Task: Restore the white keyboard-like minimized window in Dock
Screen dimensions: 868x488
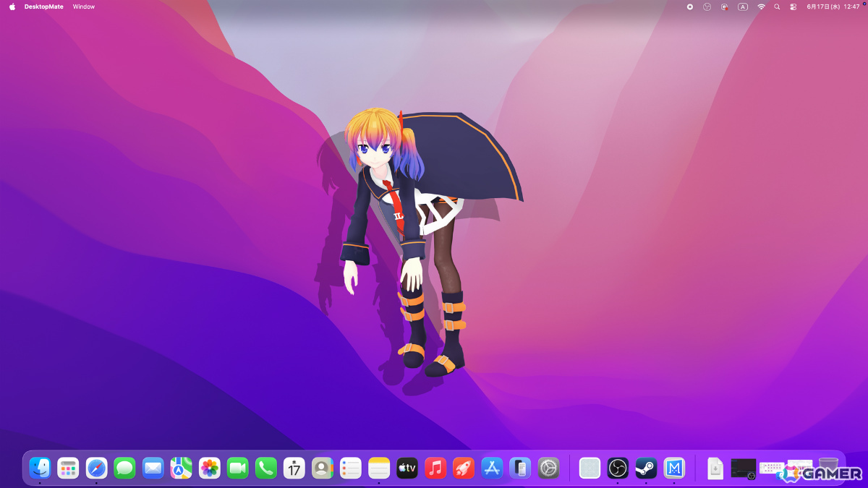Action: coord(772,468)
